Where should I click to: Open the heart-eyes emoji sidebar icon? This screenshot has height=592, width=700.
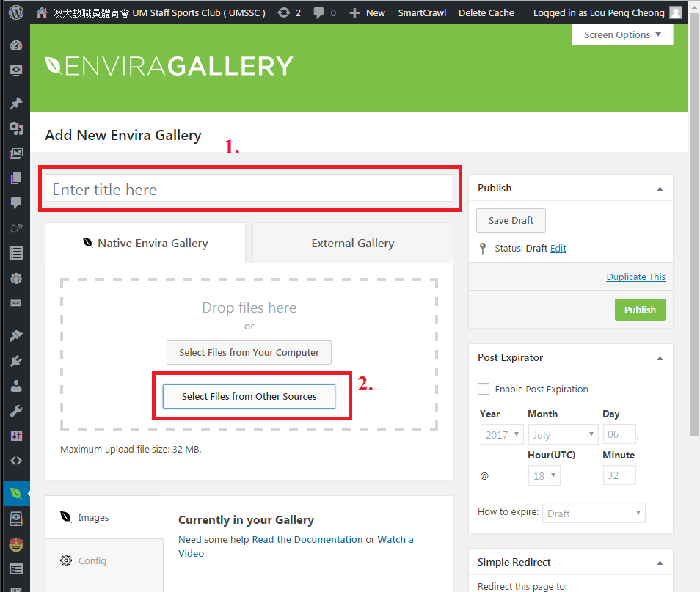tap(16, 544)
